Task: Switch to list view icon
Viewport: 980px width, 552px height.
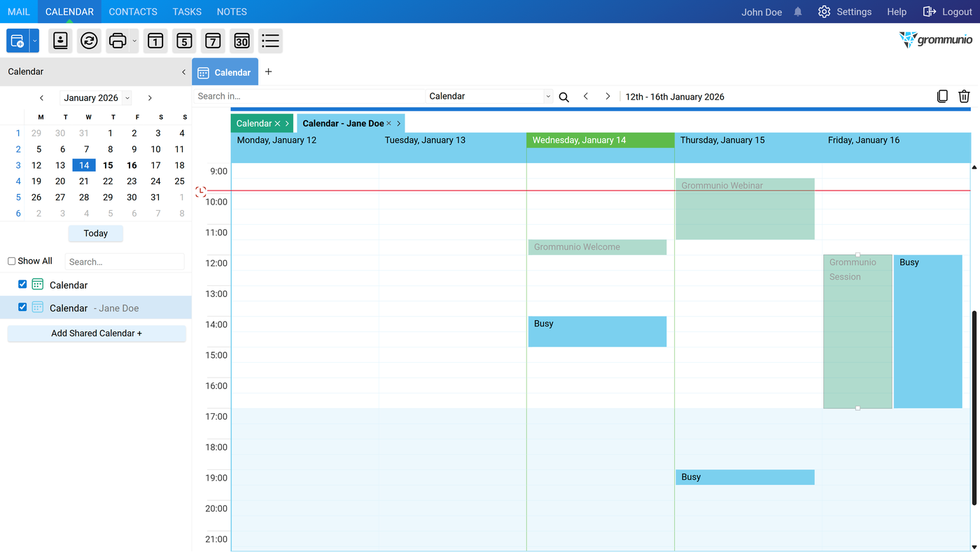Action: click(270, 41)
